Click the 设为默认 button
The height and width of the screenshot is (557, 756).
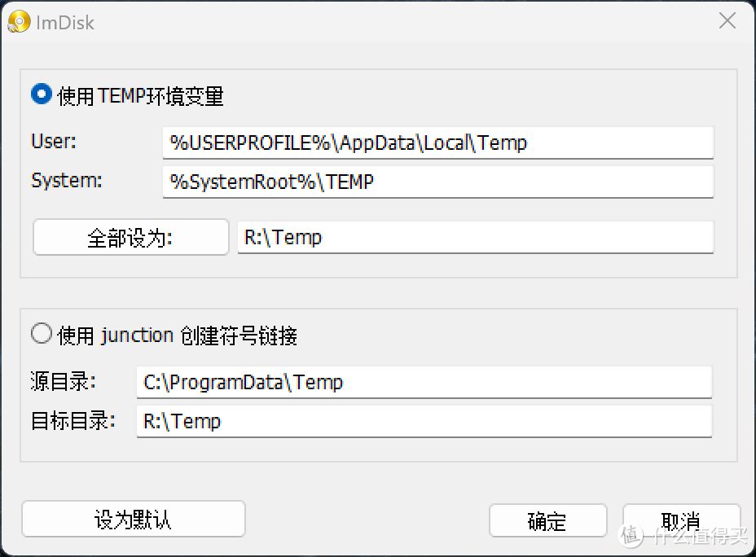point(134,519)
